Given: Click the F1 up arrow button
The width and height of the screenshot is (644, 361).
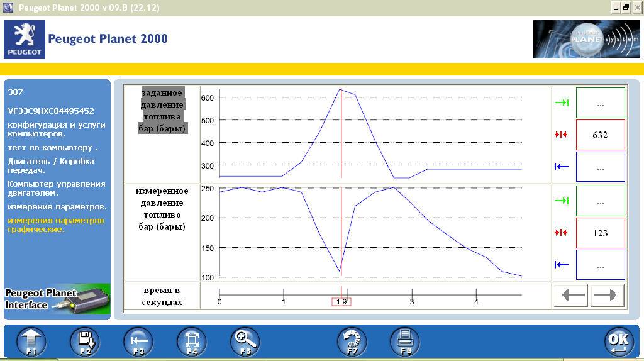Looking at the screenshot, I should point(31,342).
